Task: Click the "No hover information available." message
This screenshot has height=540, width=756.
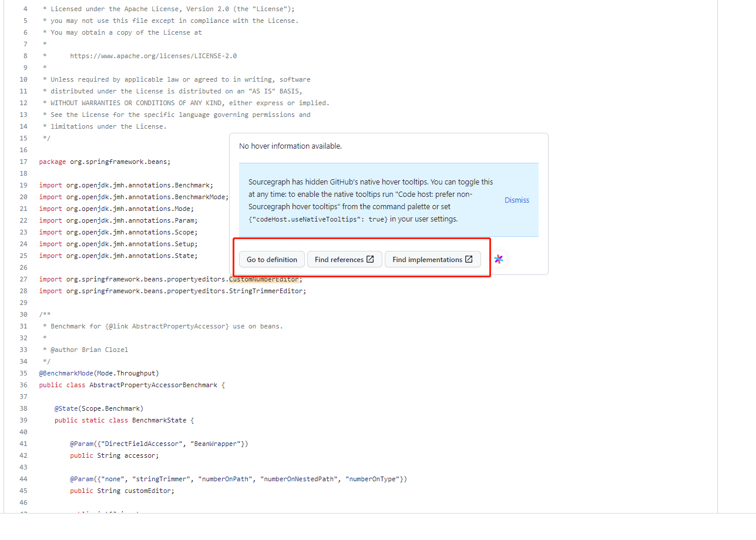Action: (290, 146)
